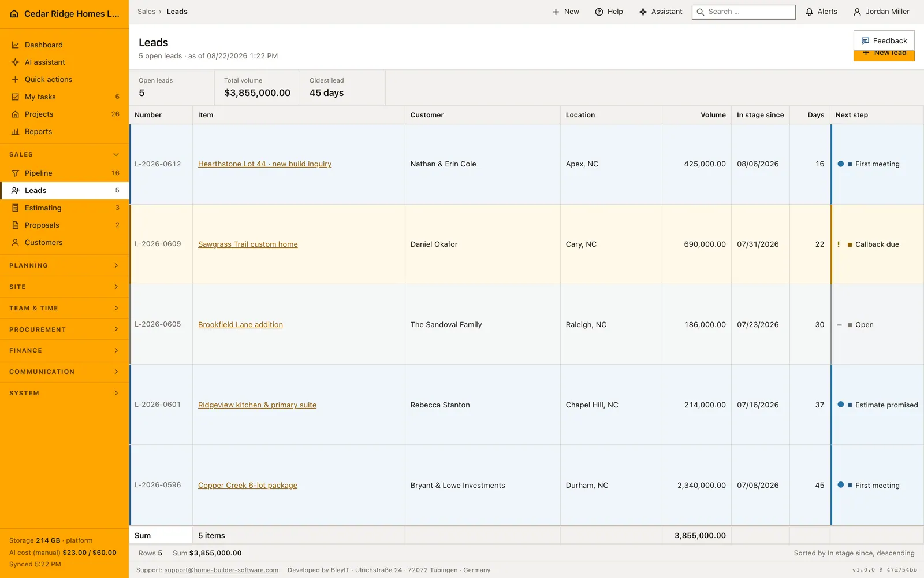Expand the FINANCE section
The height and width of the screenshot is (578, 924).
click(64, 351)
